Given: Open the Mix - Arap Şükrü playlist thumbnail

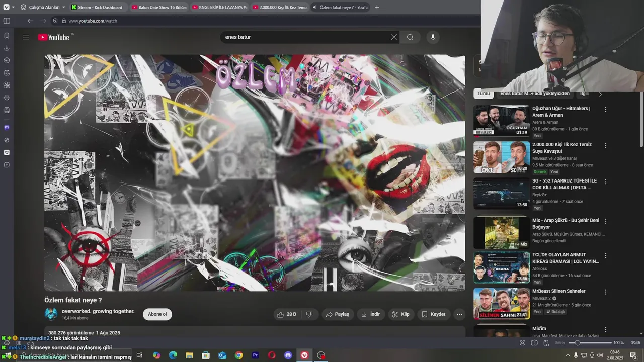Looking at the screenshot, I should point(502,232).
